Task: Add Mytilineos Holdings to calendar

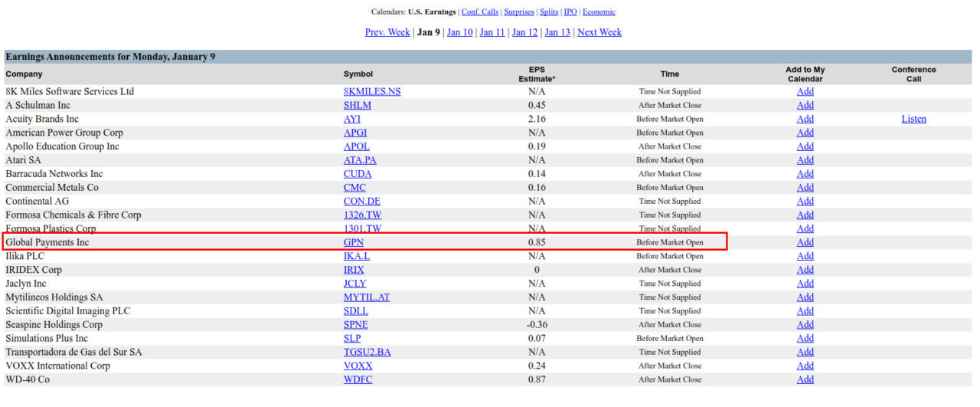Action: tap(805, 297)
